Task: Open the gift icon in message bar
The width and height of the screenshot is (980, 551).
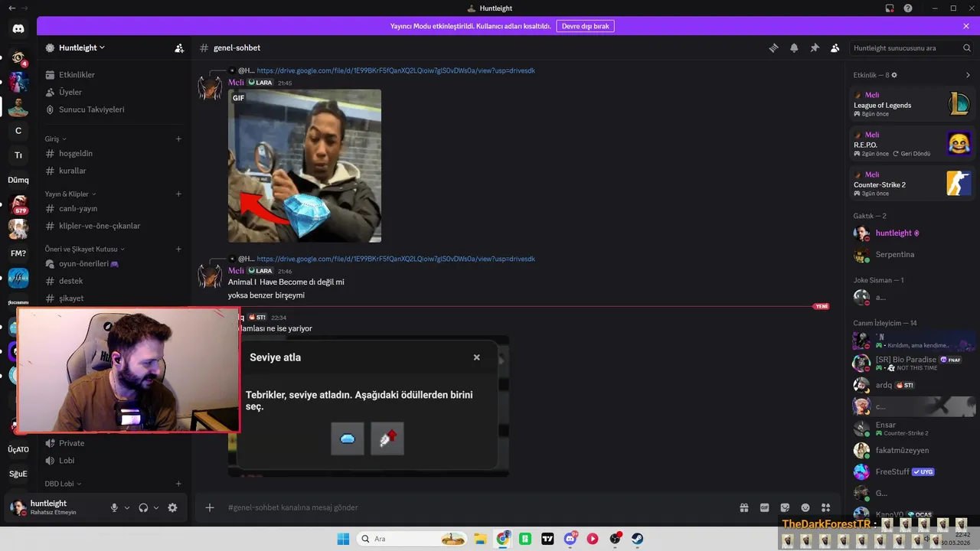Action: [x=743, y=507]
